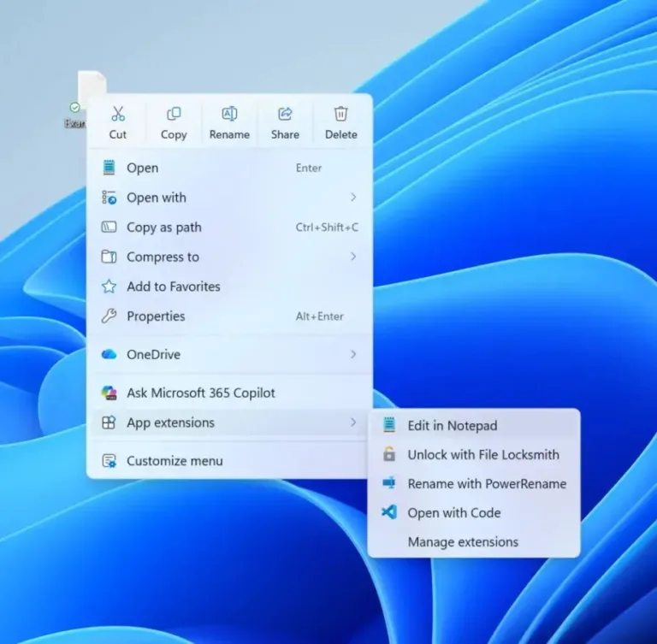The image size is (657, 644).
Task: Open Properties from the context menu
Action: pos(229,316)
